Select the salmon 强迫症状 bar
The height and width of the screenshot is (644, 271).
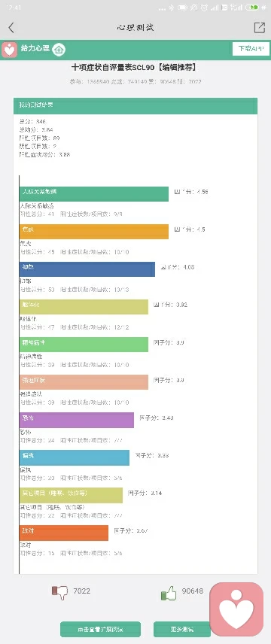click(84, 382)
